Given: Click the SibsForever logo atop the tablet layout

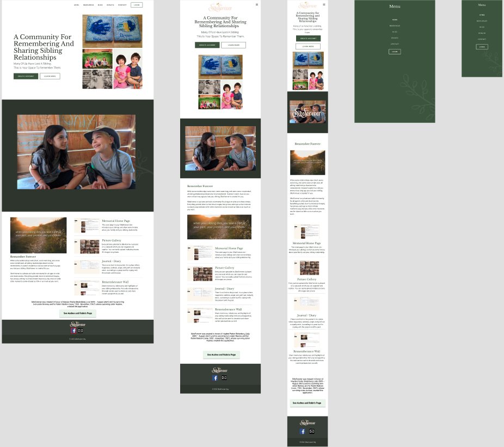Looking at the screenshot, I should coord(220,7).
